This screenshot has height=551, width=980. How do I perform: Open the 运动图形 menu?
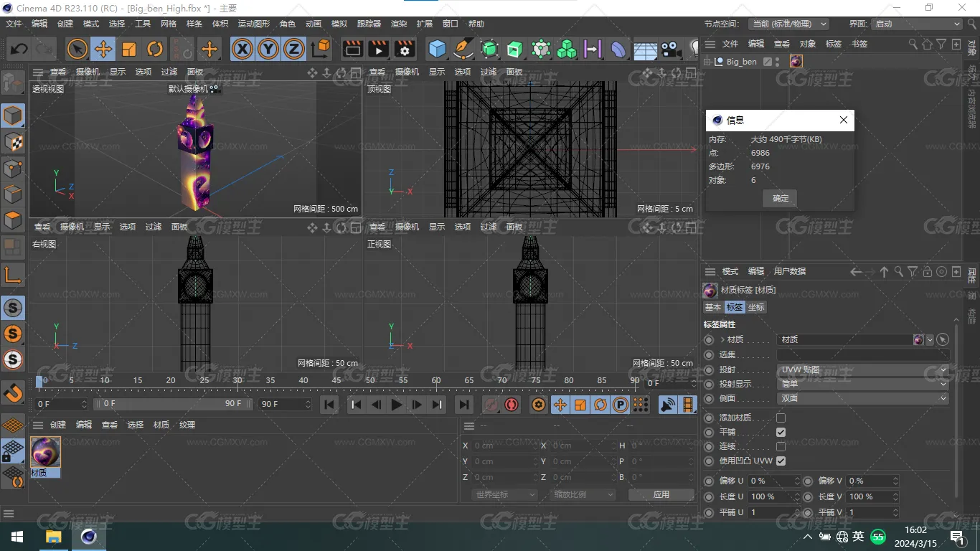(254, 24)
